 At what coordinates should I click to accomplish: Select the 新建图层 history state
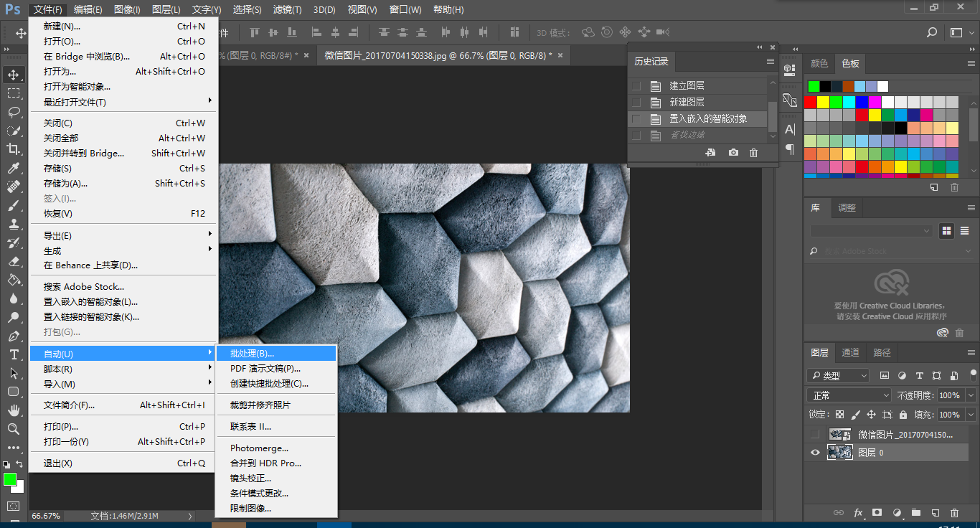(x=687, y=103)
